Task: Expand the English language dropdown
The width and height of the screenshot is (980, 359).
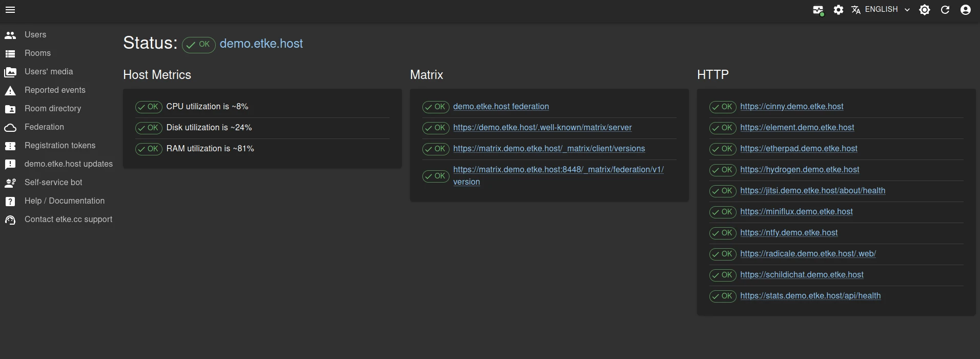Action: pos(881,10)
